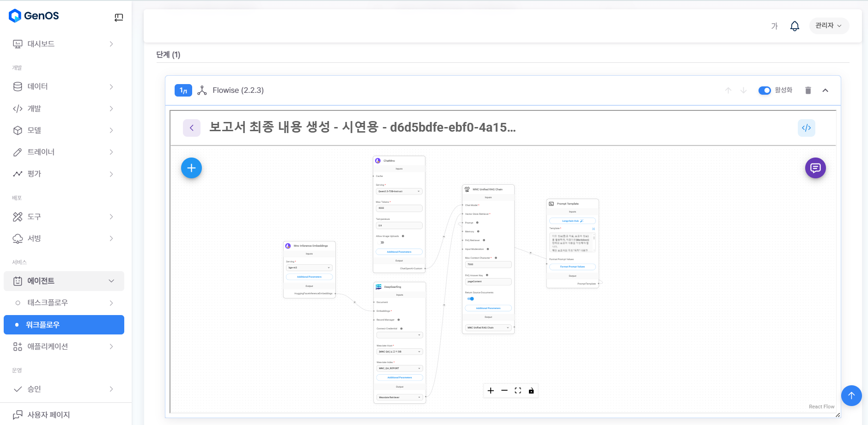Open the 관리자 user dropdown

(829, 26)
